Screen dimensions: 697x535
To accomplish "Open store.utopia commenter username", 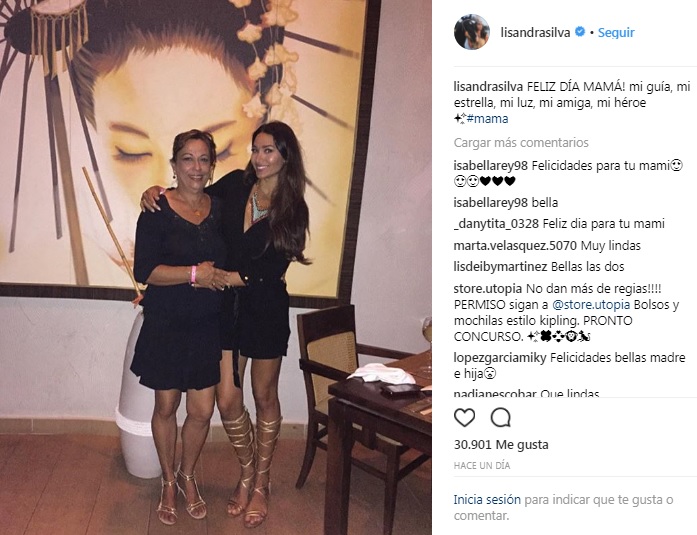I will [x=488, y=289].
